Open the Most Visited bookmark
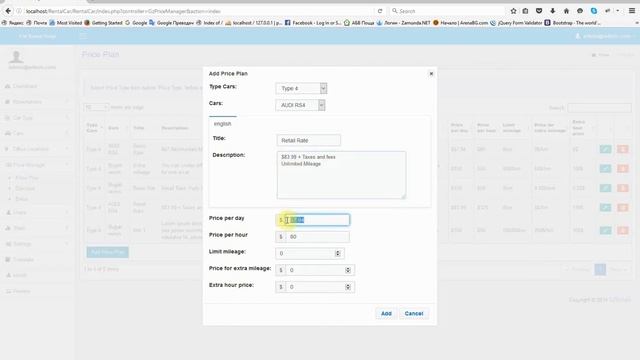Viewport: 640px width, 360px height. coord(65,23)
